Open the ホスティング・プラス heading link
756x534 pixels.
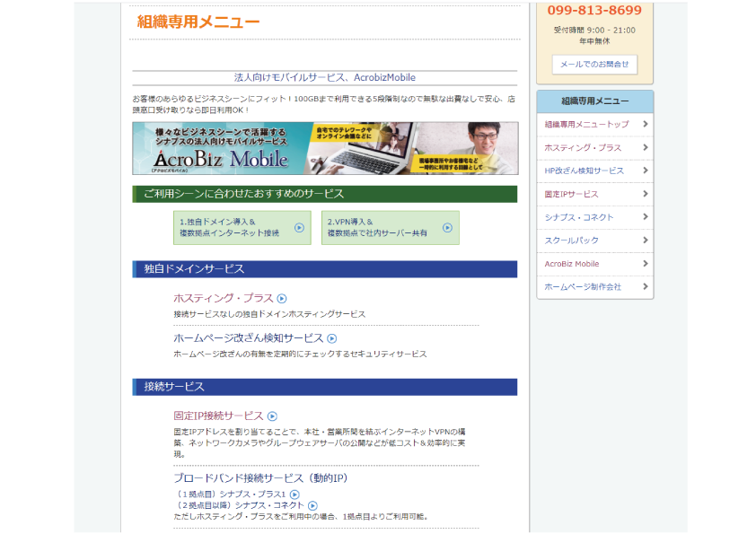point(224,298)
